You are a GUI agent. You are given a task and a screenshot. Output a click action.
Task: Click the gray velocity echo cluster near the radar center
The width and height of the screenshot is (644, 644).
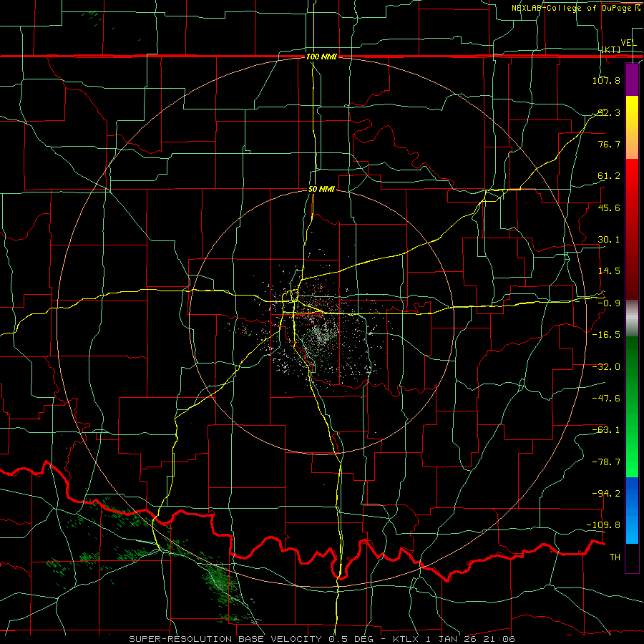click(x=321, y=333)
